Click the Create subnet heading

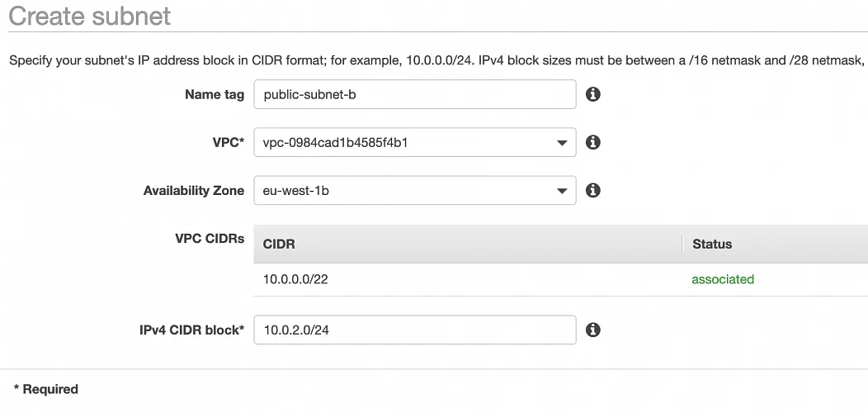click(89, 16)
